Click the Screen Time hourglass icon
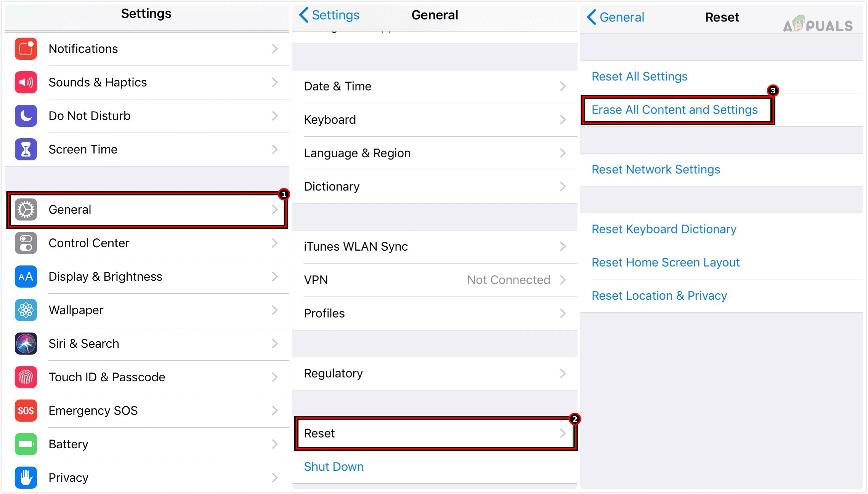This screenshot has width=868, height=494. 25,149
